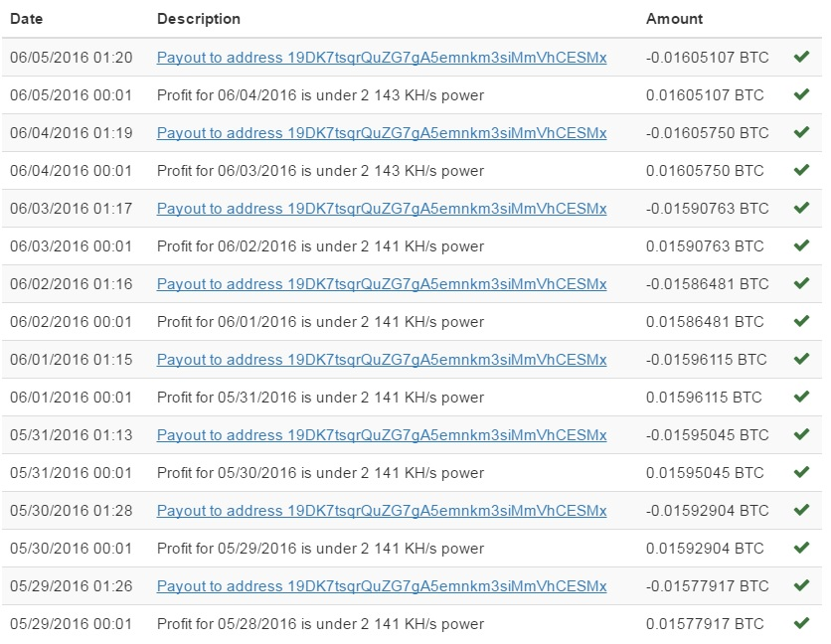Open payout link dated 05/30/2016 01:28
The height and width of the screenshot is (644, 831).
[x=382, y=511]
